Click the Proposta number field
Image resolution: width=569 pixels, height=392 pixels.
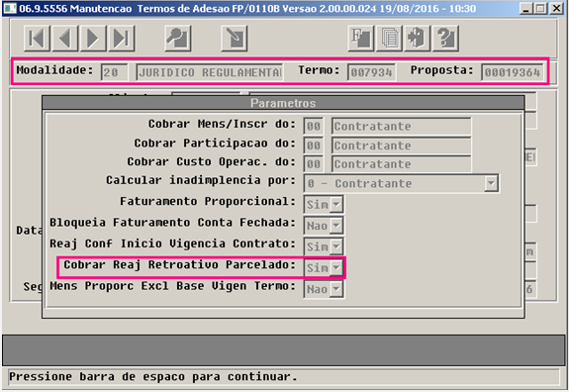513,72
